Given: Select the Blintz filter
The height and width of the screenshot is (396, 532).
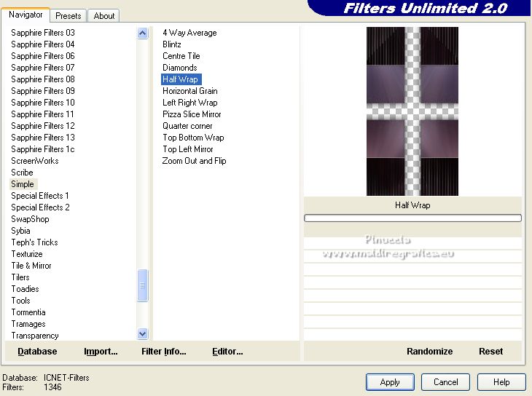Looking at the screenshot, I should (x=172, y=44).
